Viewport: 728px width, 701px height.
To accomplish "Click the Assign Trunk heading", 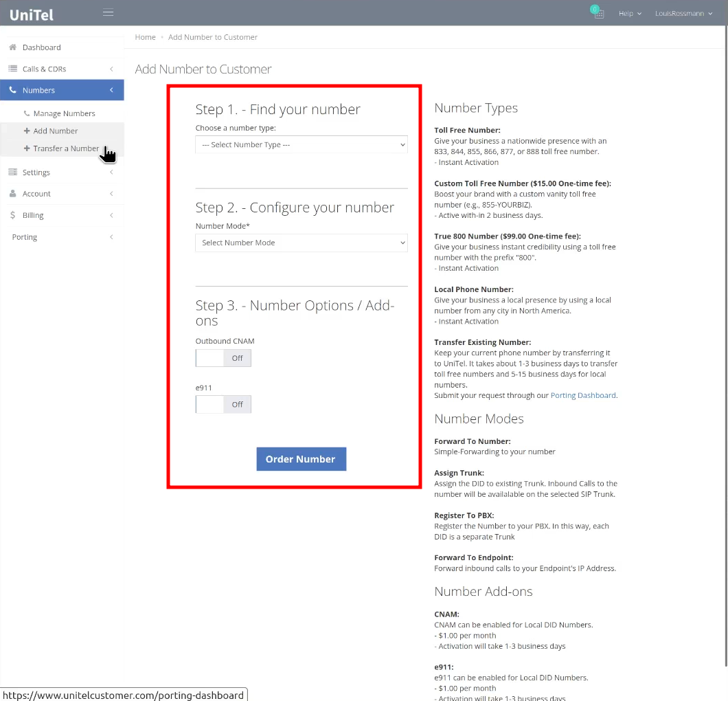I will (x=459, y=473).
